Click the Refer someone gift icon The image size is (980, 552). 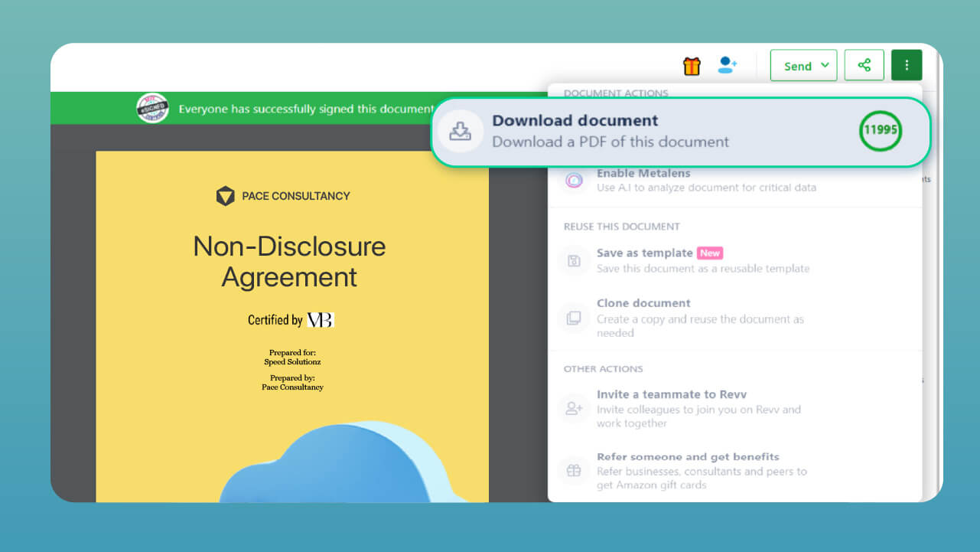pyautogui.click(x=574, y=471)
